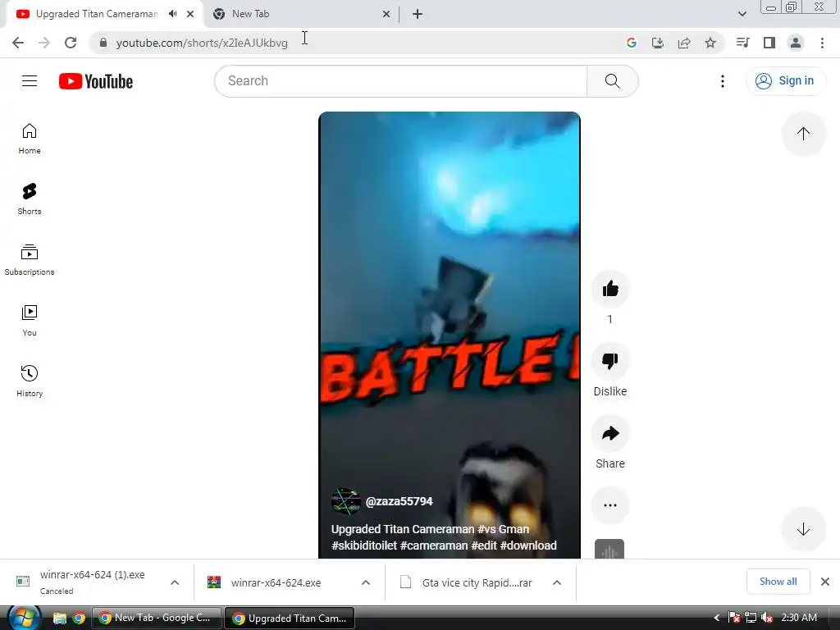
Task: Click the network icon in tray
Action: (x=751, y=618)
